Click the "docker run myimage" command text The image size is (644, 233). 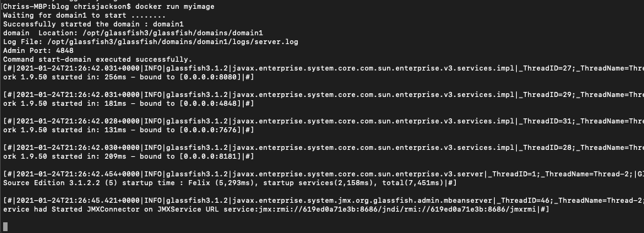tap(174, 6)
